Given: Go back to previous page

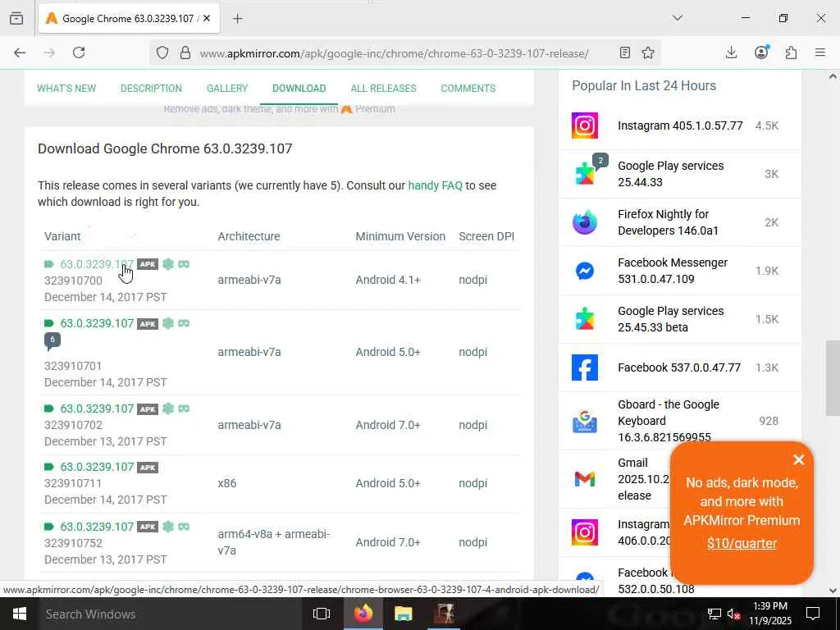Looking at the screenshot, I should [20, 52].
